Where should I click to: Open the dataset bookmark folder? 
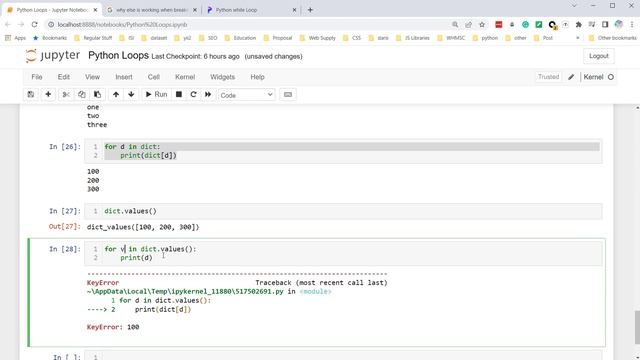point(154,38)
